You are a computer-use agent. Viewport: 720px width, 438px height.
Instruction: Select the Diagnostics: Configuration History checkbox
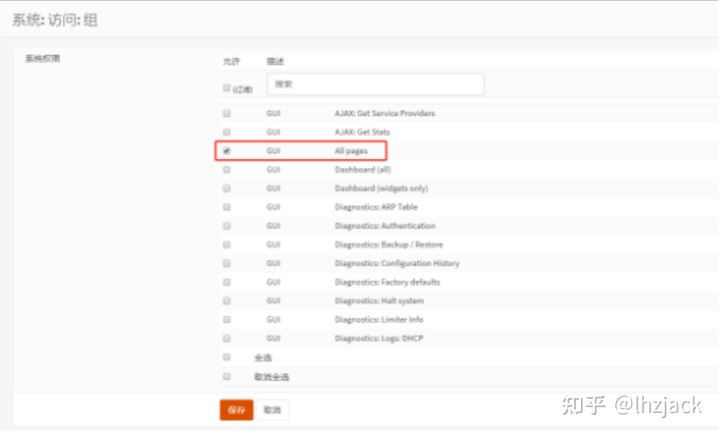coord(226,263)
